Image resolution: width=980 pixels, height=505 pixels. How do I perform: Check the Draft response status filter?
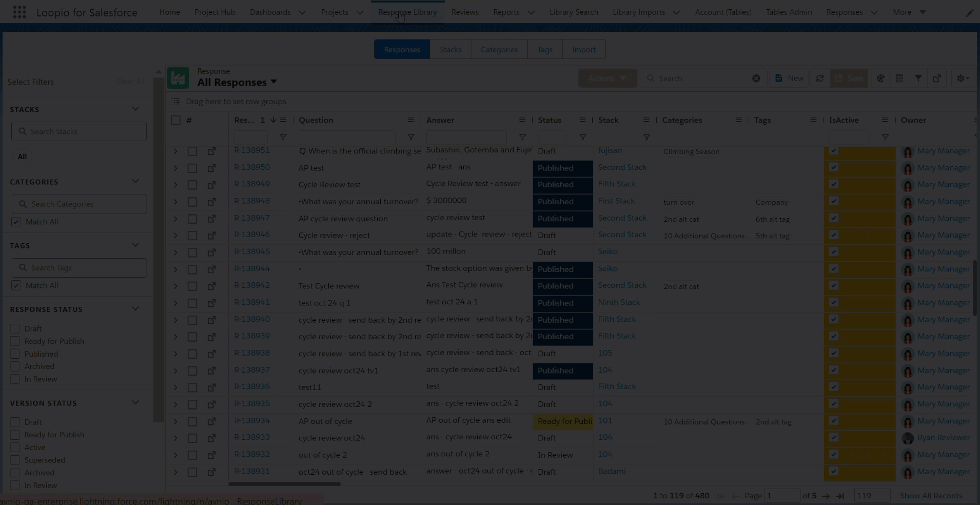(x=15, y=328)
